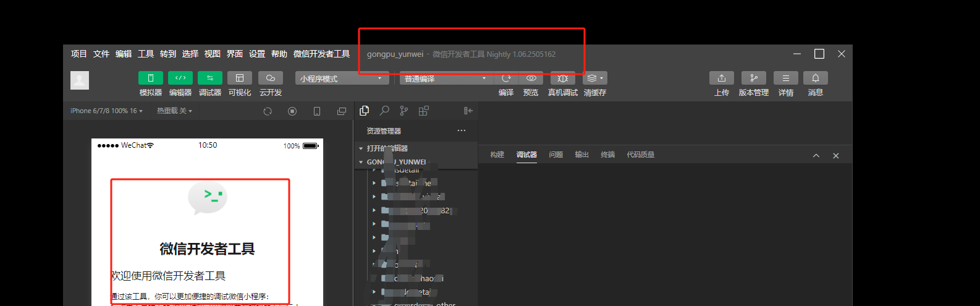The height and width of the screenshot is (306, 980).
Task: Open the 小程序模式 mode dropdown
Action: pos(342,79)
